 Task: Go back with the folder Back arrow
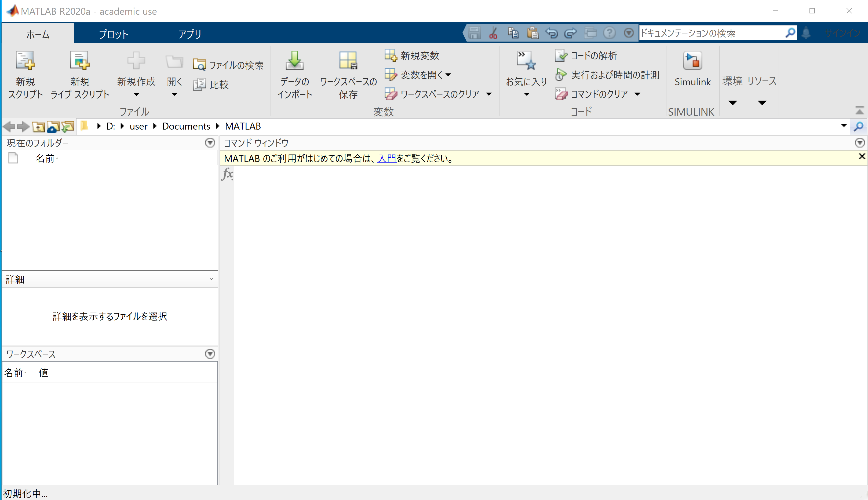point(9,127)
